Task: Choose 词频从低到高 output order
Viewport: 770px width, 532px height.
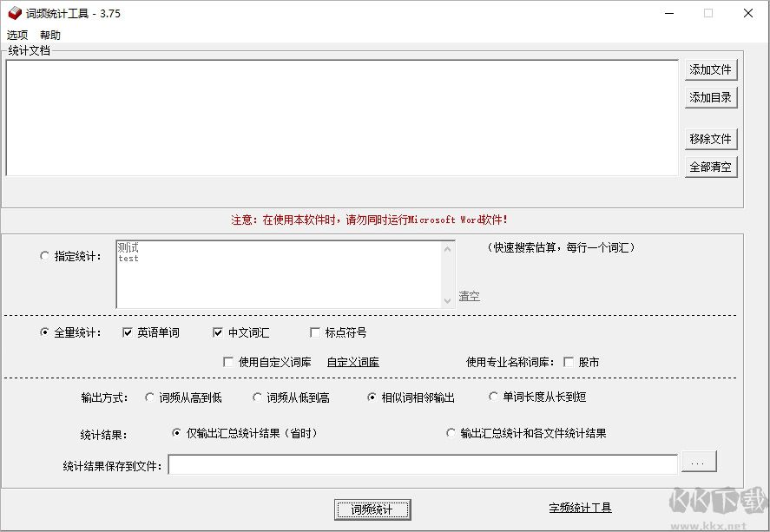Action: pos(255,397)
